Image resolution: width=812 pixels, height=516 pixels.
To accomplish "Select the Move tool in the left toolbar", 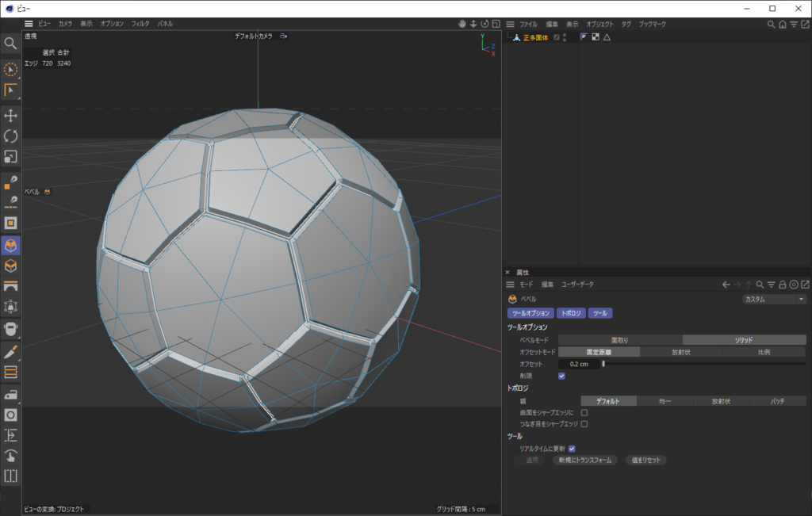I will pos(11,115).
